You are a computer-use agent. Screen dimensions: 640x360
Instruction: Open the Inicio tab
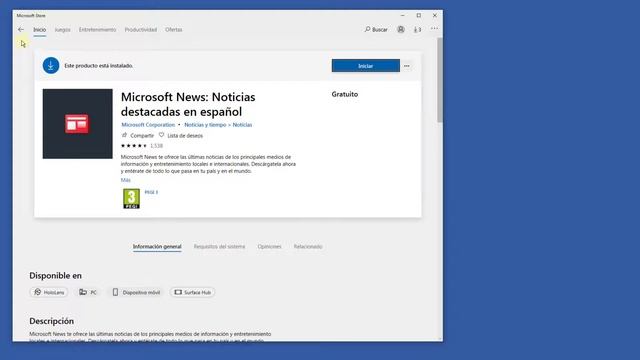coord(40,30)
